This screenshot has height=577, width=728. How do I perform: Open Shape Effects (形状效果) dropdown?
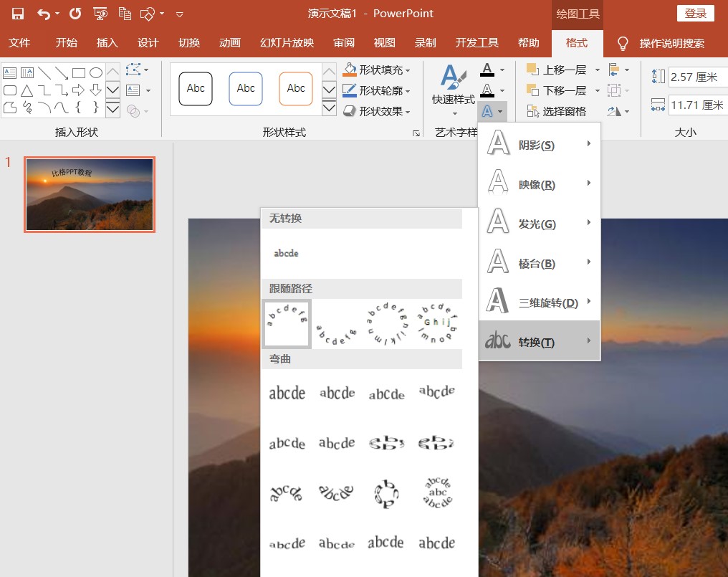(378, 111)
